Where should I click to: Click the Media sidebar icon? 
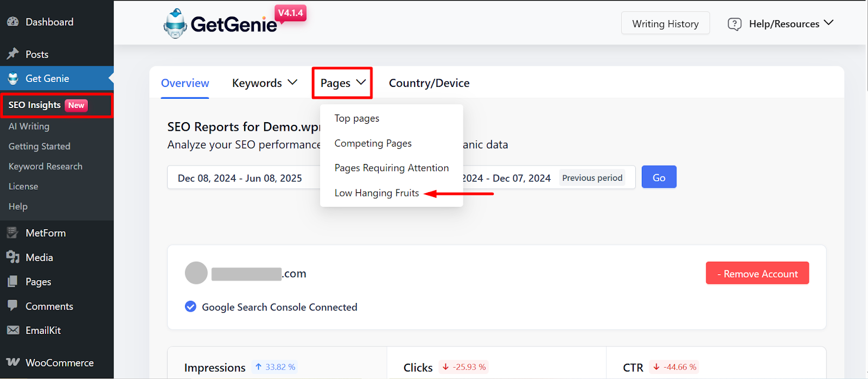(x=12, y=257)
